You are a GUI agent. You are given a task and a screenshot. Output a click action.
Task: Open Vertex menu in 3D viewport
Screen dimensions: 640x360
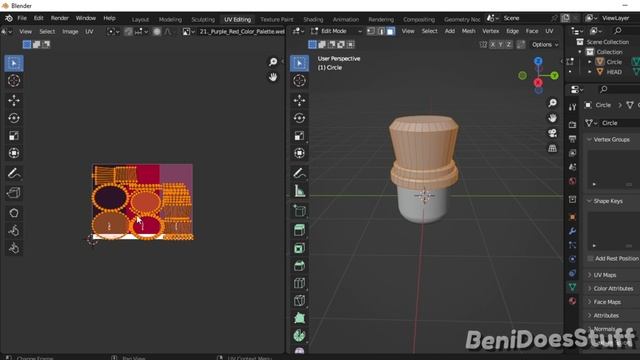click(491, 31)
